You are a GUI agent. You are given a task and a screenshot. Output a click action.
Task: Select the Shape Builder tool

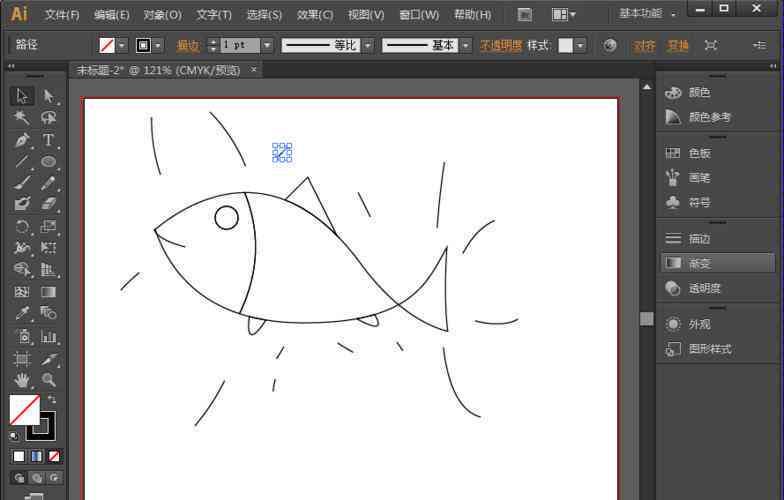tap(22, 270)
